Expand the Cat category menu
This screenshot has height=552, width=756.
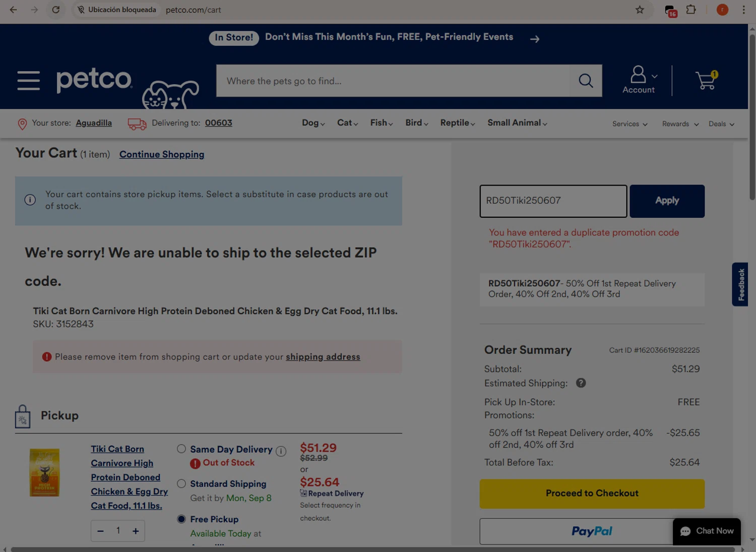pyautogui.click(x=347, y=123)
